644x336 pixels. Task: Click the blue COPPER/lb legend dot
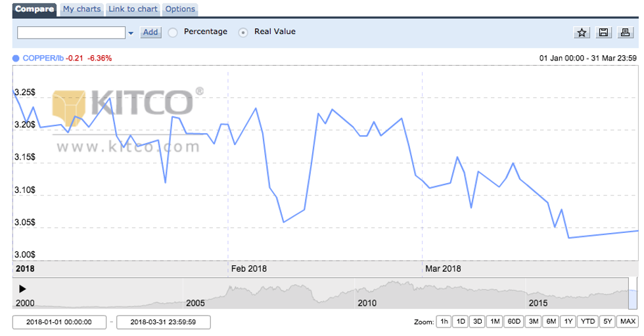click(16, 58)
